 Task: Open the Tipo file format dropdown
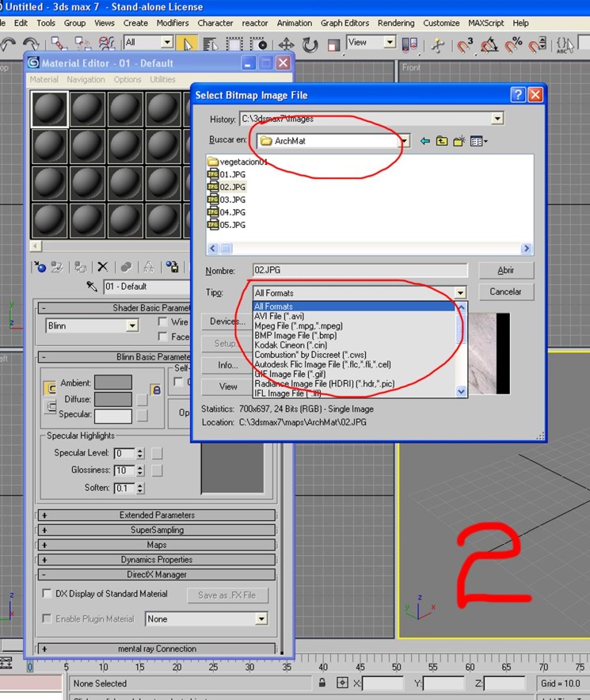click(x=460, y=293)
